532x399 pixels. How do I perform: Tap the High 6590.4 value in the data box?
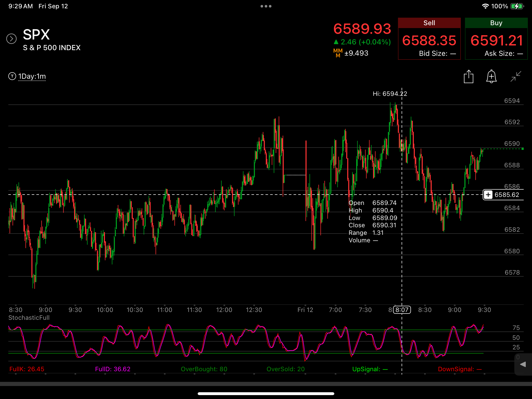pos(383,210)
